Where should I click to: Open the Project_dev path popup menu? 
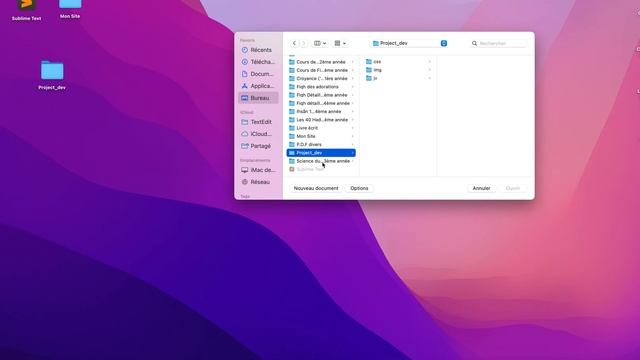(410, 43)
